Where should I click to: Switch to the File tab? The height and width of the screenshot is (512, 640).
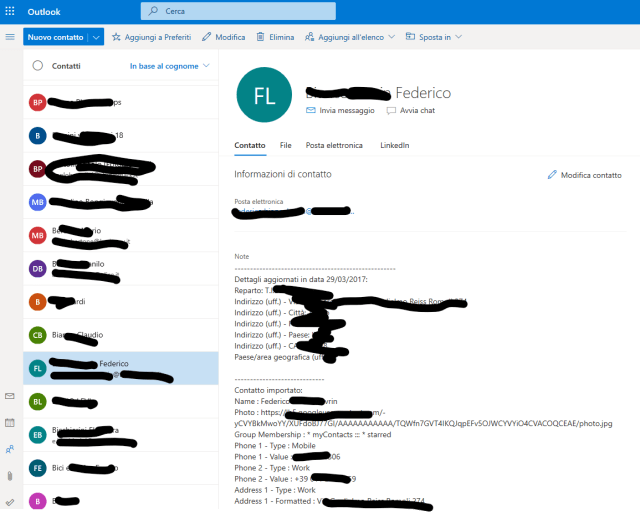coord(286,146)
